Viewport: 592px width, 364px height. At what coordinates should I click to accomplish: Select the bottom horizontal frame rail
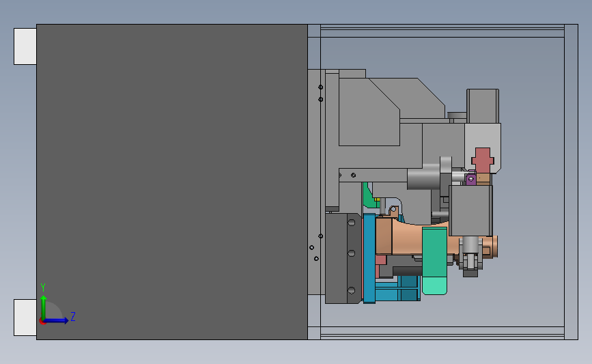(442, 333)
